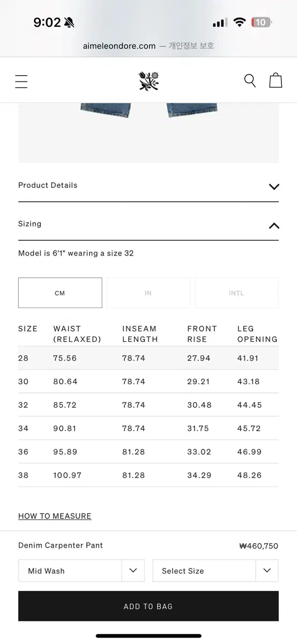Tap the Wi-Fi indicator in status bar
The image size is (297, 644).
[240, 23]
